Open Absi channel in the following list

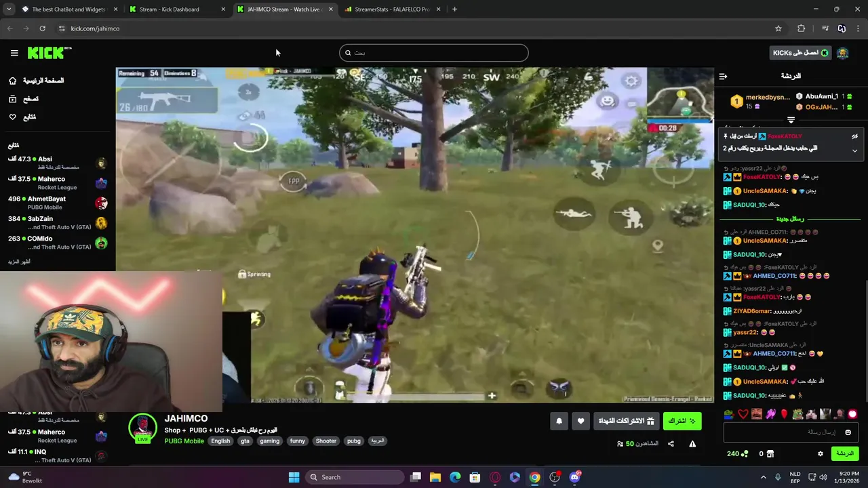[x=58, y=163]
